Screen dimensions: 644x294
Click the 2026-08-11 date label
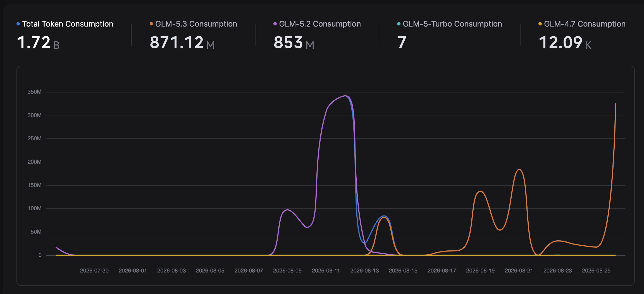click(x=326, y=271)
